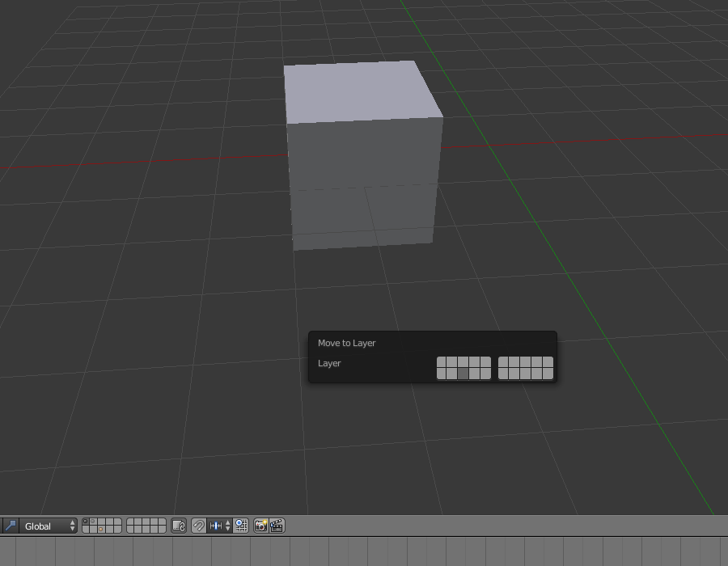728x566 pixels.
Task: Show layer 13 with orange dot in header
Action: (102, 530)
